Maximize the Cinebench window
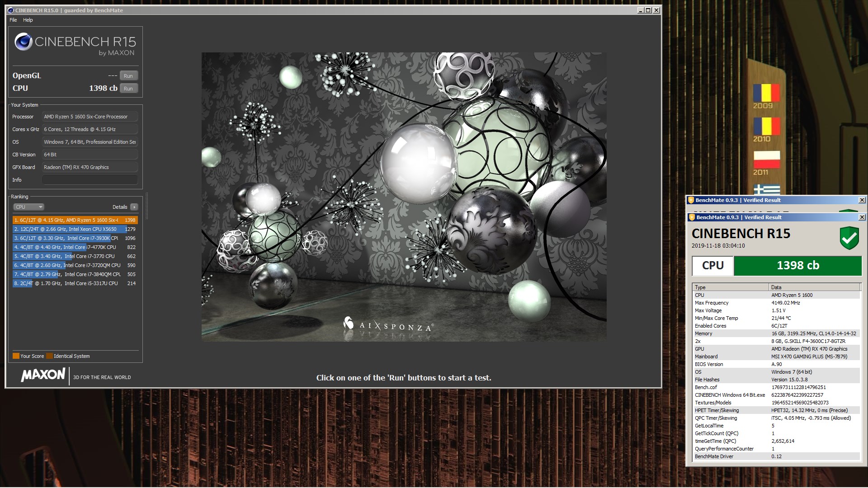The height and width of the screenshot is (488, 868). point(648,10)
